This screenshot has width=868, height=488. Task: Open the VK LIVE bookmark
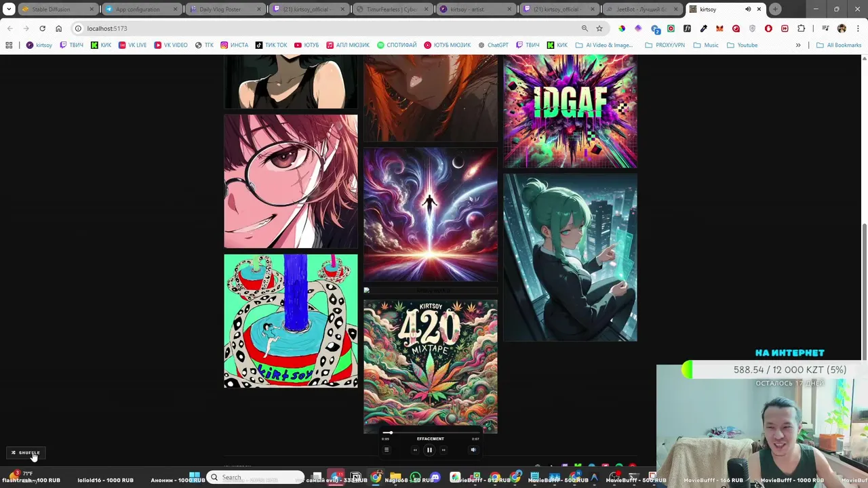[132, 45]
